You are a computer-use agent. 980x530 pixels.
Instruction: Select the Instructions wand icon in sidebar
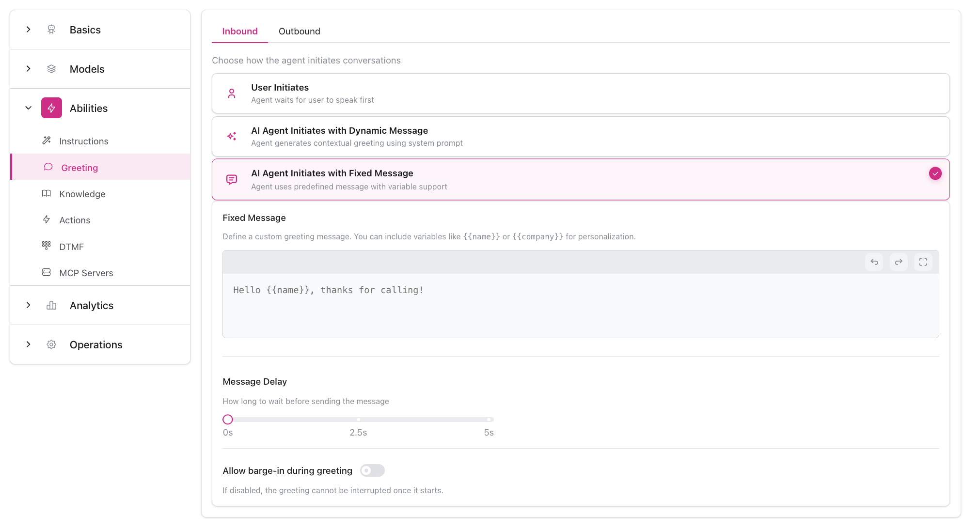47,141
